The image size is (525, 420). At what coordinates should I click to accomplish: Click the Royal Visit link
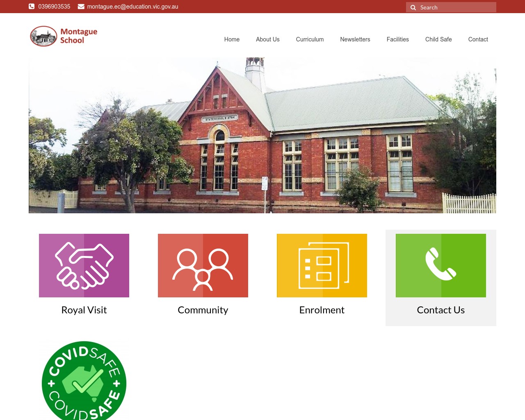(84, 310)
